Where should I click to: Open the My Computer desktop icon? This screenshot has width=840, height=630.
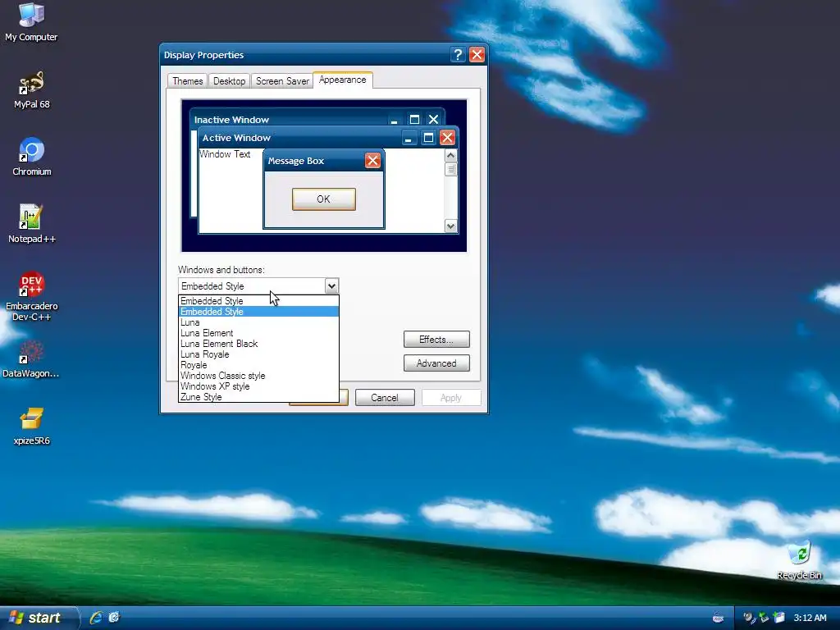31,21
